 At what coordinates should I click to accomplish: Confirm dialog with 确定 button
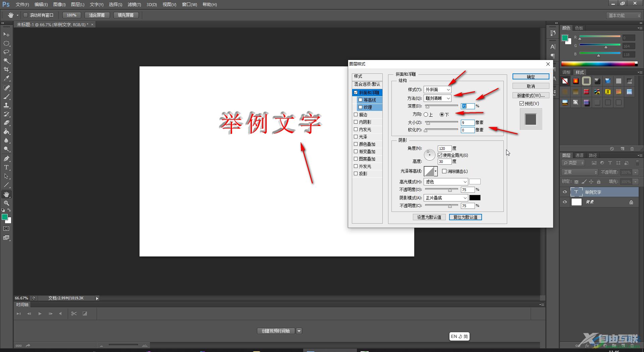pyautogui.click(x=531, y=77)
